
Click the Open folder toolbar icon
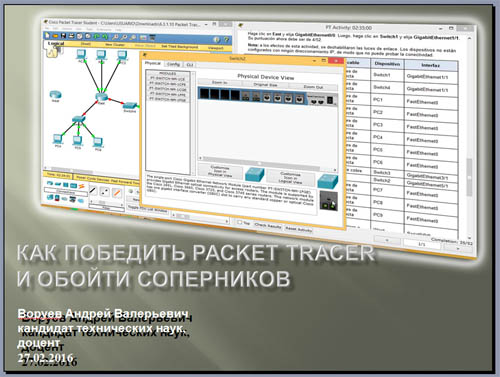[55, 35]
